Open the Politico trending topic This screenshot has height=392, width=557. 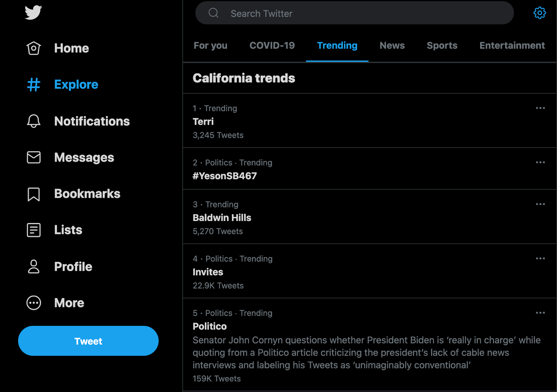click(210, 326)
